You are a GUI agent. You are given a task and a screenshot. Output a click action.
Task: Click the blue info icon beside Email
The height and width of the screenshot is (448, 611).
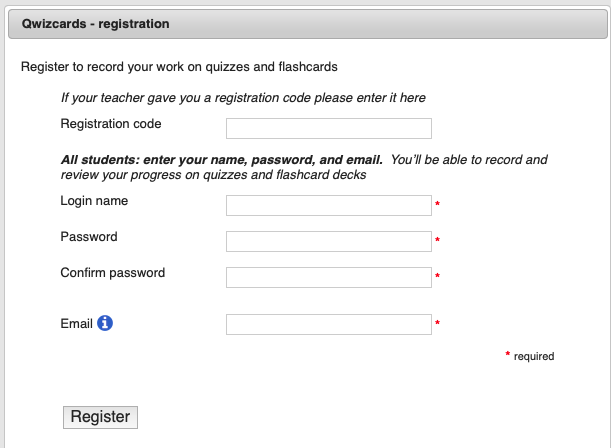[x=105, y=323]
